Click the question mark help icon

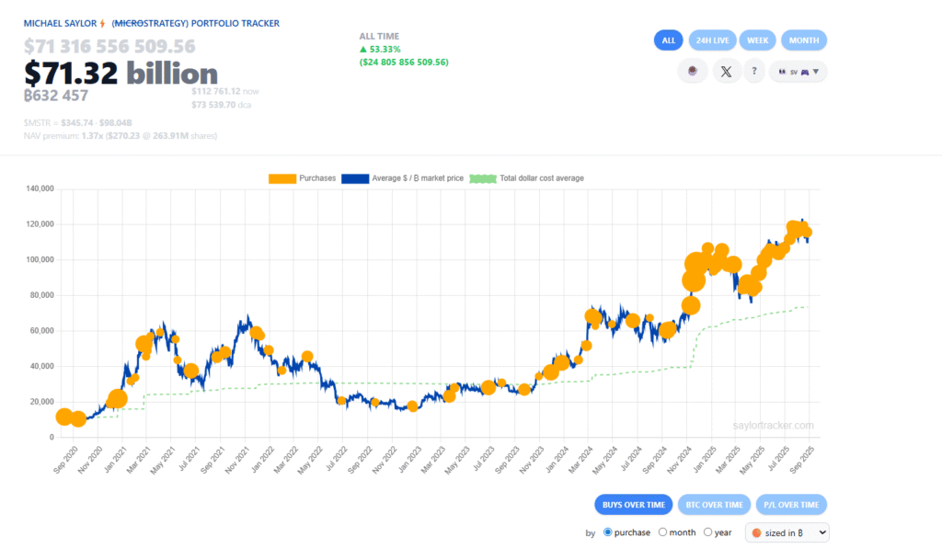point(753,71)
